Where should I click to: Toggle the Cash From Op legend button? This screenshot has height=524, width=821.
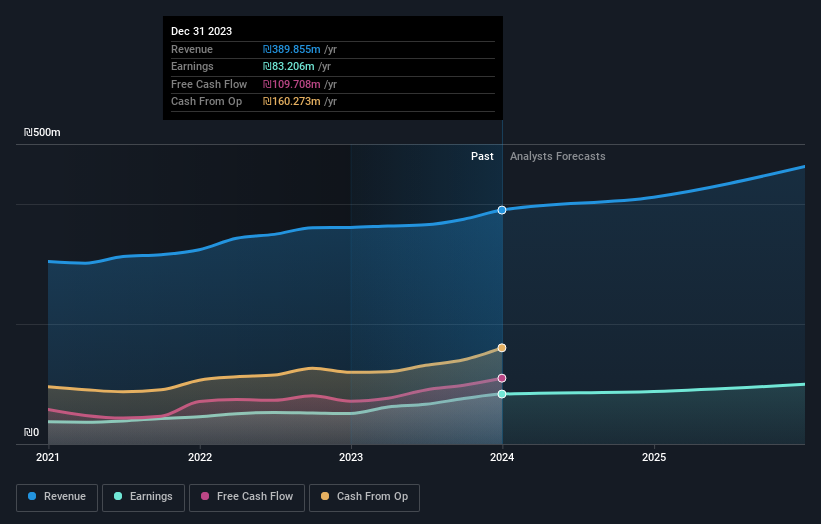[x=364, y=497]
